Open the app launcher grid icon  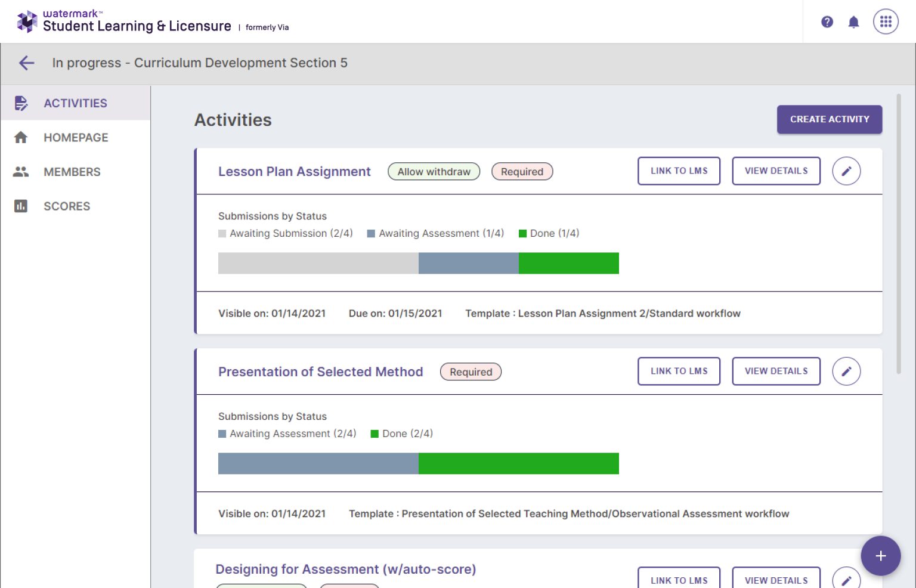coord(886,21)
